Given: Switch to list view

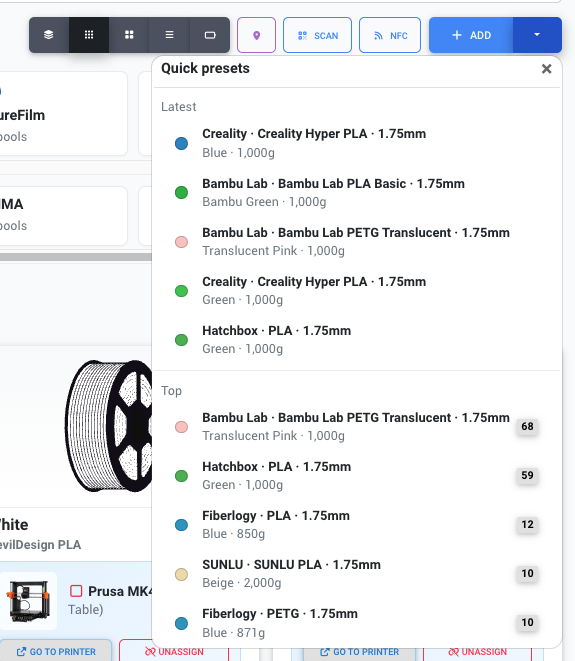Looking at the screenshot, I should click(x=169, y=35).
